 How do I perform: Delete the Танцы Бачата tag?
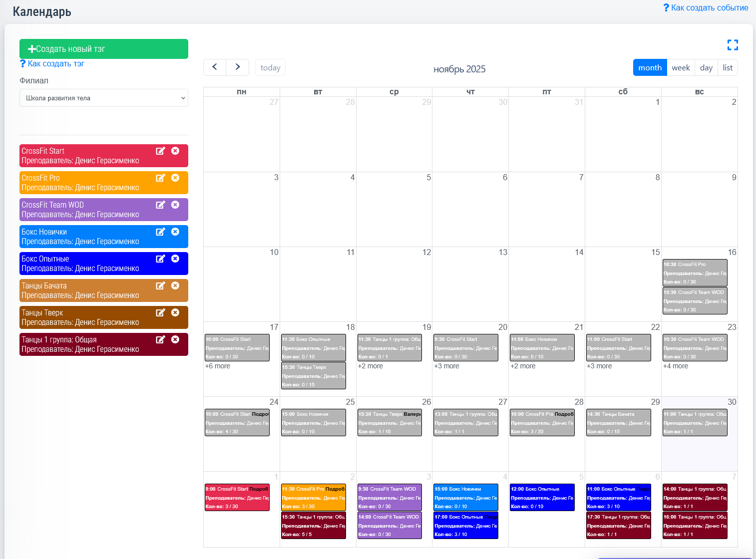click(175, 285)
